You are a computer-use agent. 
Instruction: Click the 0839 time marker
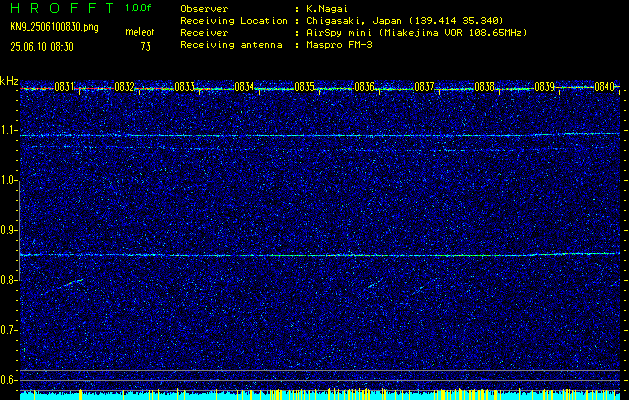544,87
